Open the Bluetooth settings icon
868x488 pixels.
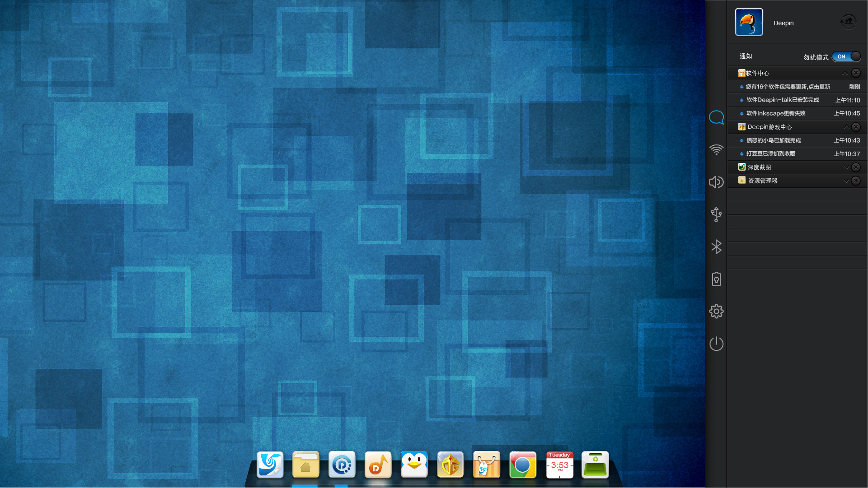[716, 246]
